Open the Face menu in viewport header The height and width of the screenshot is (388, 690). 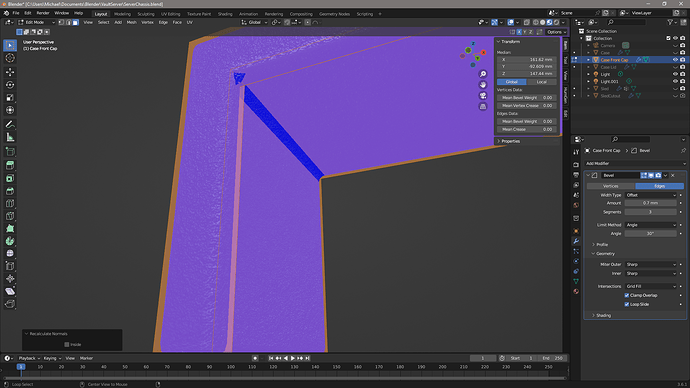[177, 22]
